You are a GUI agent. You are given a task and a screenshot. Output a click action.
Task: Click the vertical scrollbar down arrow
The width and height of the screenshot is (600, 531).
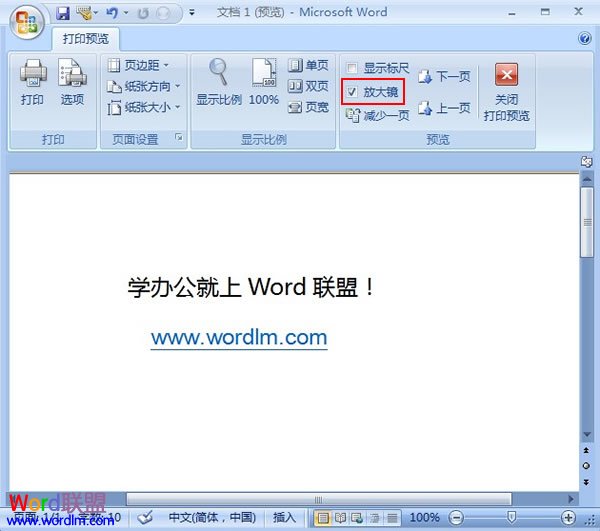tap(587, 435)
